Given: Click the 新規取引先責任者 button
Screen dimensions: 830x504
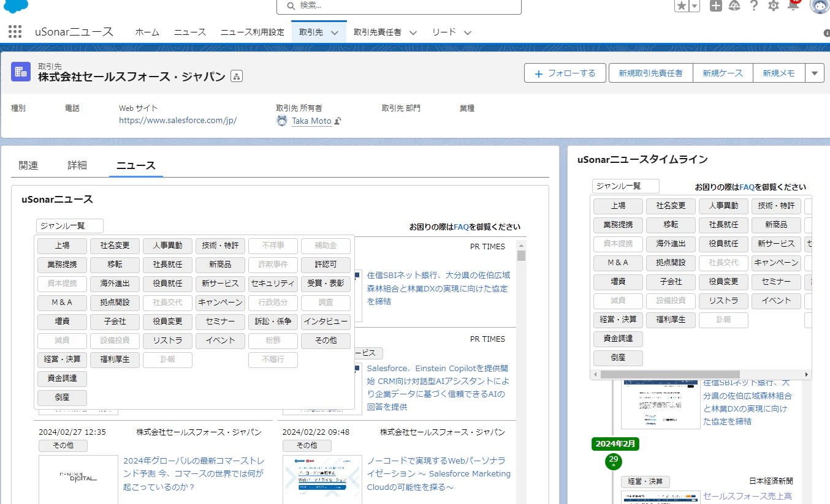Looking at the screenshot, I should [x=650, y=73].
